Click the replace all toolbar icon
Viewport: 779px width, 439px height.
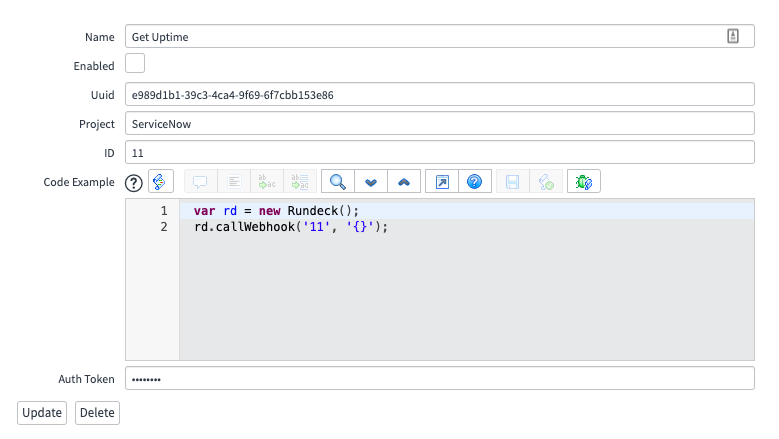300,181
